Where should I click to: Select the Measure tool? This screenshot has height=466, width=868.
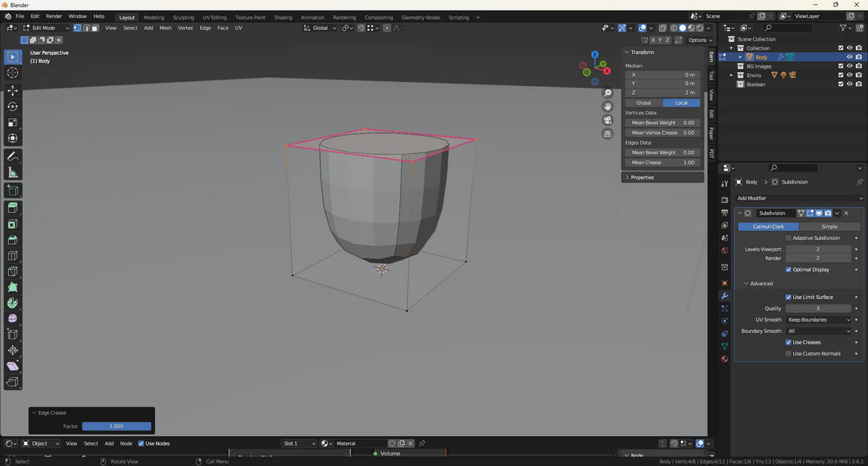point(13,173)
